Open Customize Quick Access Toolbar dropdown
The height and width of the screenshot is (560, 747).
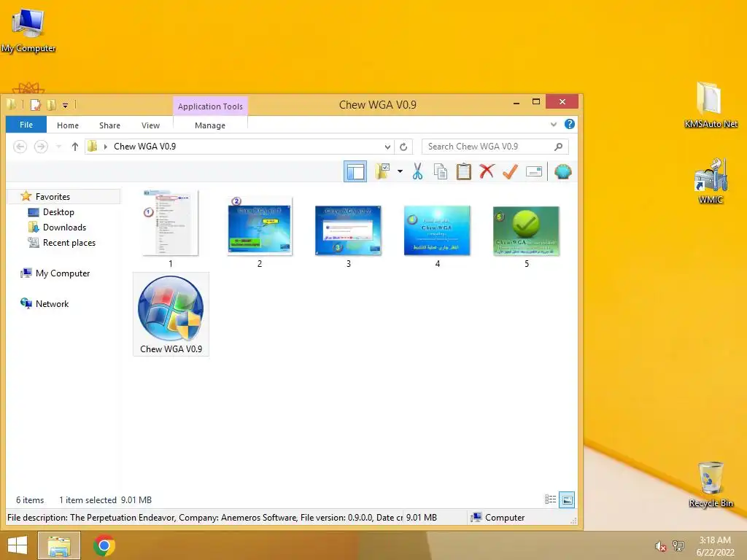pos(65,105)
